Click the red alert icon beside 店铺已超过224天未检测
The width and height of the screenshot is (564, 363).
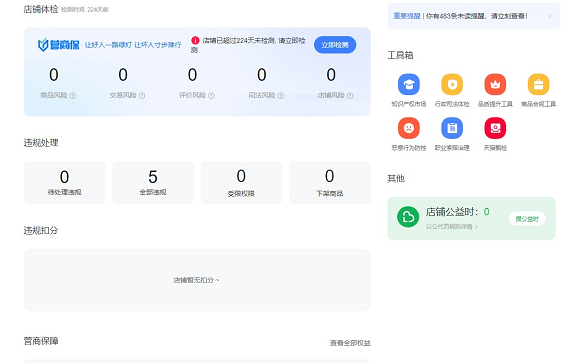(x=195, y=41)
